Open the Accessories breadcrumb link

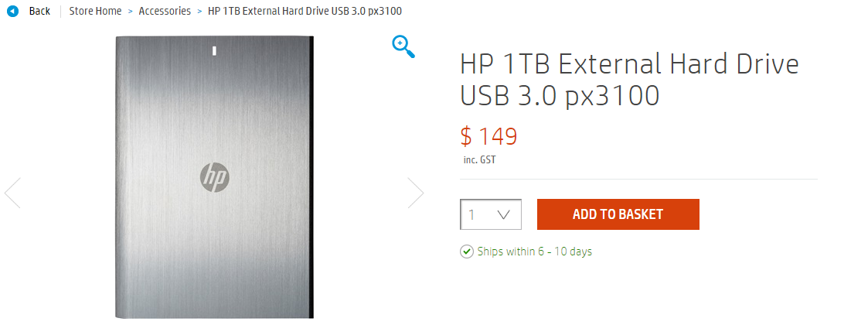coord(165,11)
